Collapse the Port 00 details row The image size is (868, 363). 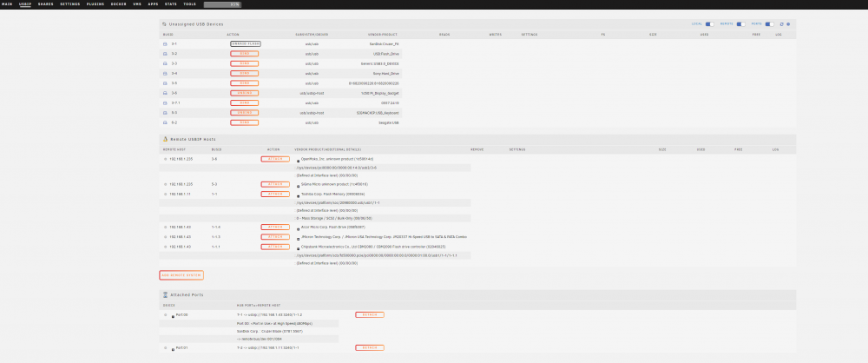[166, 314]
